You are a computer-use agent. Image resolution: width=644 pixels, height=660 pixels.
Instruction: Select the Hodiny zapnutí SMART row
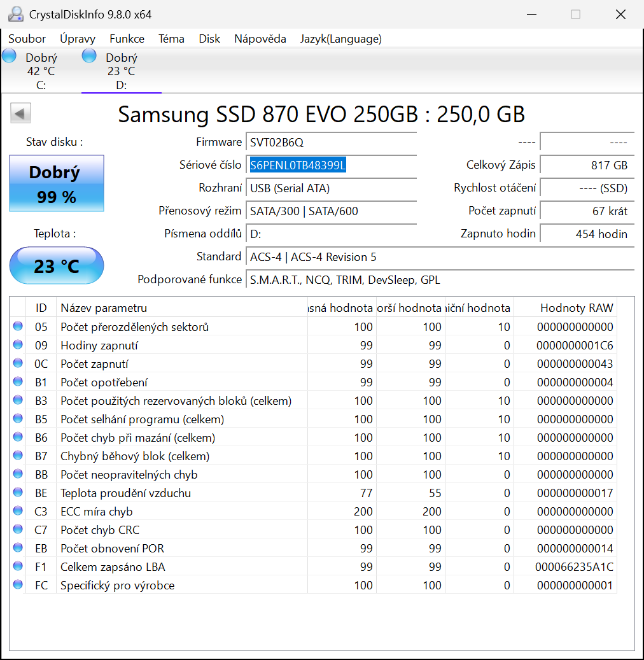[191, 345]
